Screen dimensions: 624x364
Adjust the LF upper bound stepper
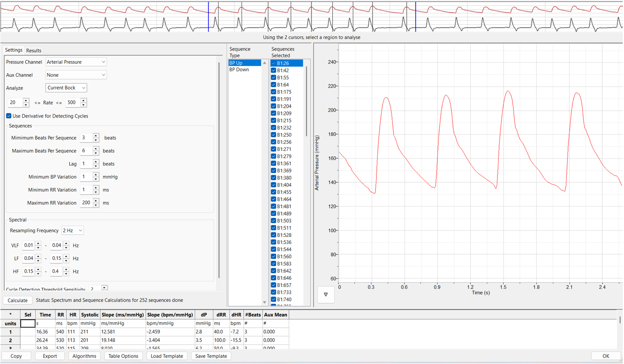[66, 258]
